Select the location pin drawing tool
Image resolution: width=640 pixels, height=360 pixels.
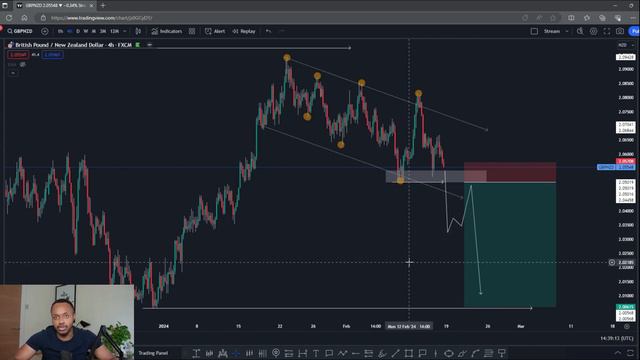(276, 353)
